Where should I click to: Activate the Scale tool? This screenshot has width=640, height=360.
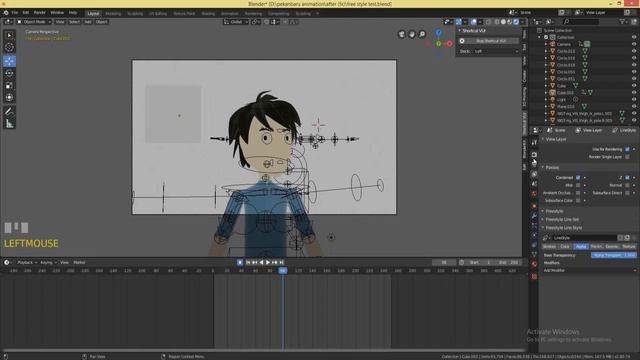(9, 85)
